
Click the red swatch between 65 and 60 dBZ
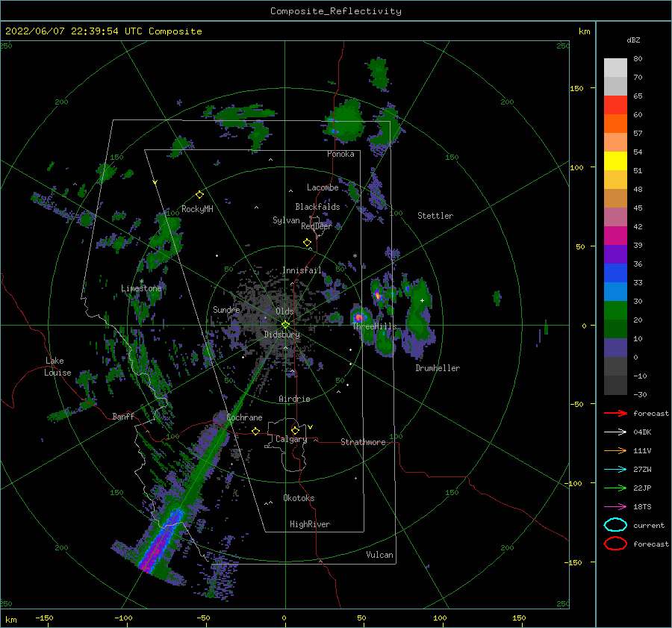tap(615, 105)
